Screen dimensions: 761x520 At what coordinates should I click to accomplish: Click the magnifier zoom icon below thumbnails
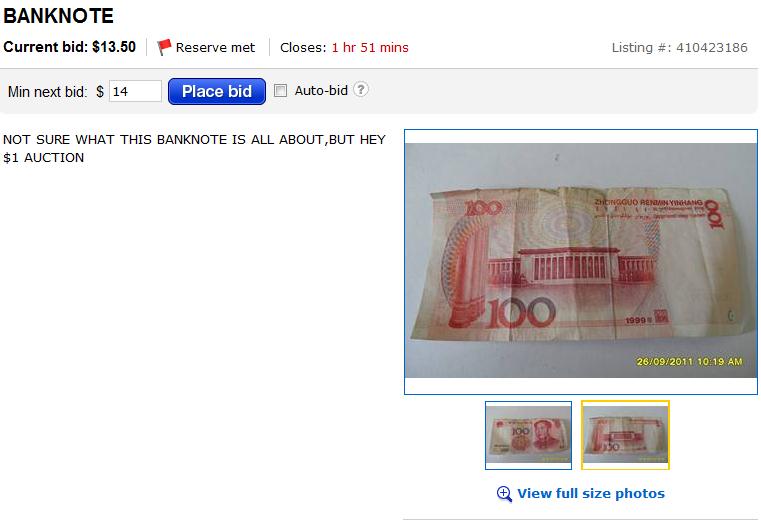[504, 494]
